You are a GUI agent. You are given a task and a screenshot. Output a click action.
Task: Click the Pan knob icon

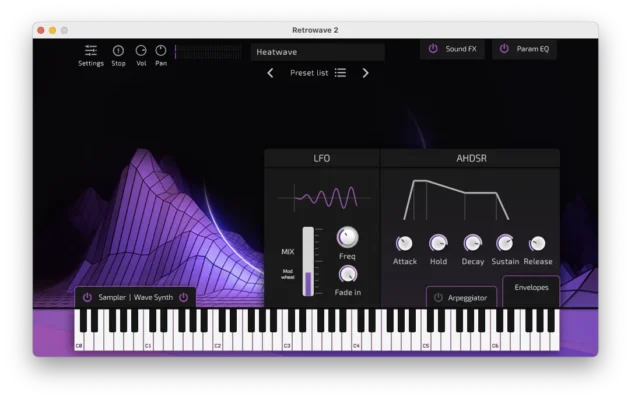click(161, 51)
